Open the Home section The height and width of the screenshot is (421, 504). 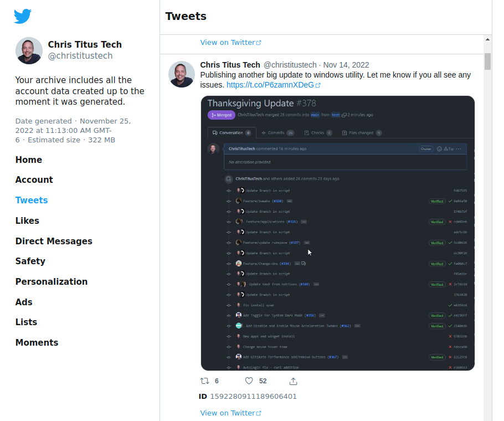tap(29, 160)
